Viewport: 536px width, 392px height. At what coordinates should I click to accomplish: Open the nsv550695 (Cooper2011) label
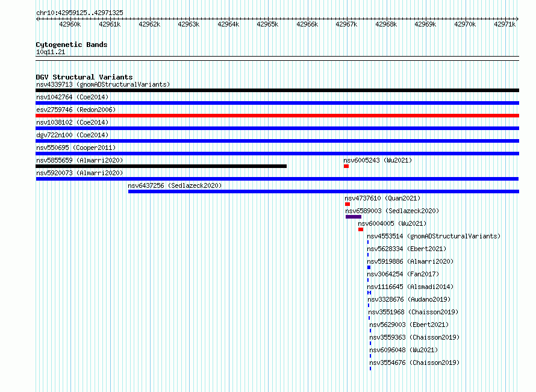tap(76, 148)
